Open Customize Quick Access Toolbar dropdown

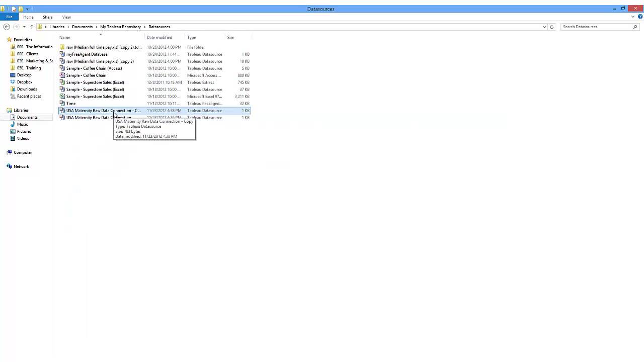coord(27,9)
